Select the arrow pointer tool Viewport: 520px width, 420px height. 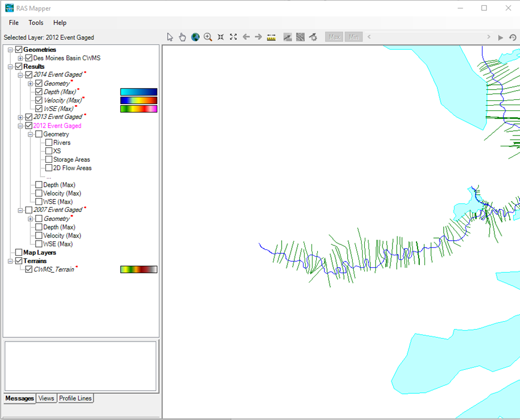(x=170, y=37)
